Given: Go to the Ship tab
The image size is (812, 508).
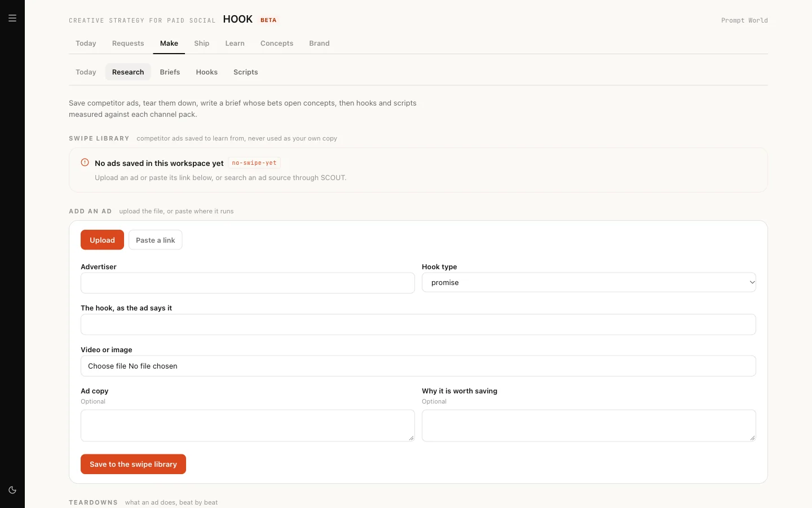Looking at the screenshot, I should click(x=202, y=43).
